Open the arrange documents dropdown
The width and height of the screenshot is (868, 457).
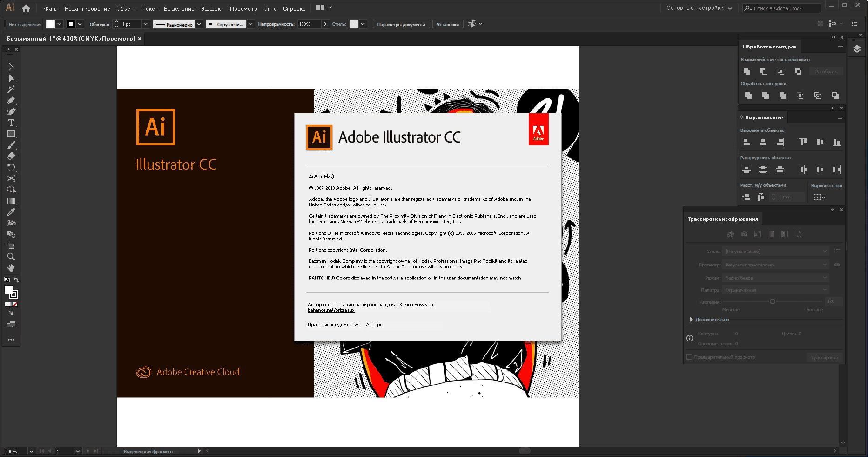324,7
